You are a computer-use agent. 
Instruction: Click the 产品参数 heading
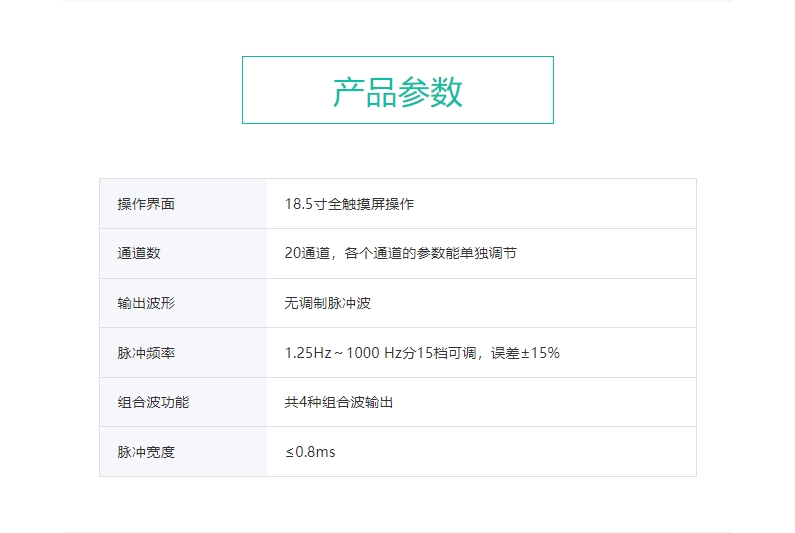click(398, 92)
